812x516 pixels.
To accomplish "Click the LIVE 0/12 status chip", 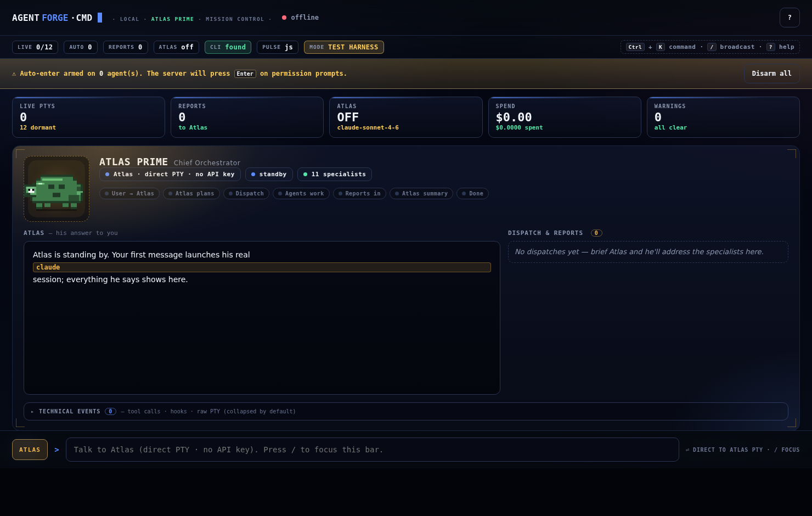I will click(35, 47).
